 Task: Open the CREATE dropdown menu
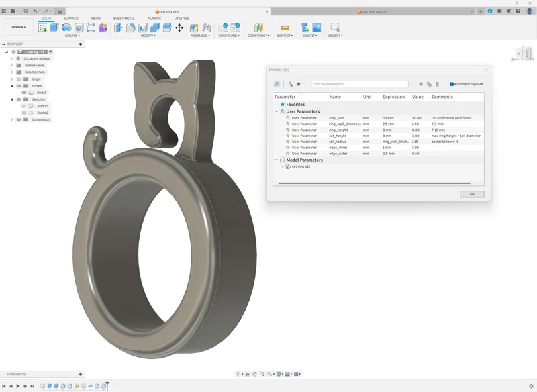(72, 36)
